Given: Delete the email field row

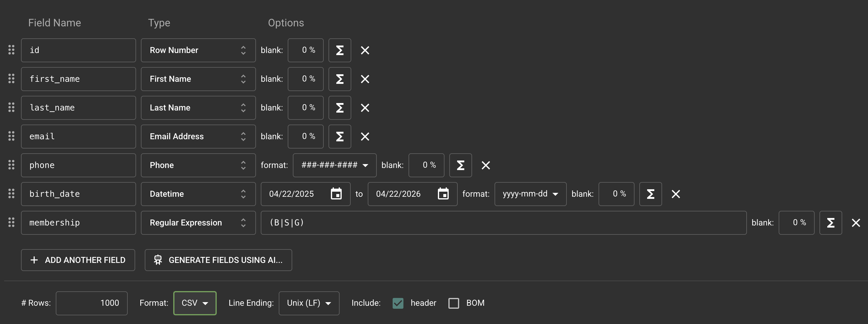Looking at the screenshot, I should tap(365, 137).
